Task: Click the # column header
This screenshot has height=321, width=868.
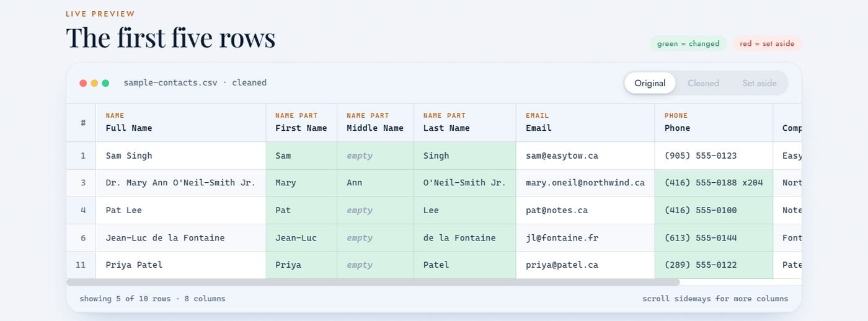Action: pyautogui.click(x=81, y=122)
